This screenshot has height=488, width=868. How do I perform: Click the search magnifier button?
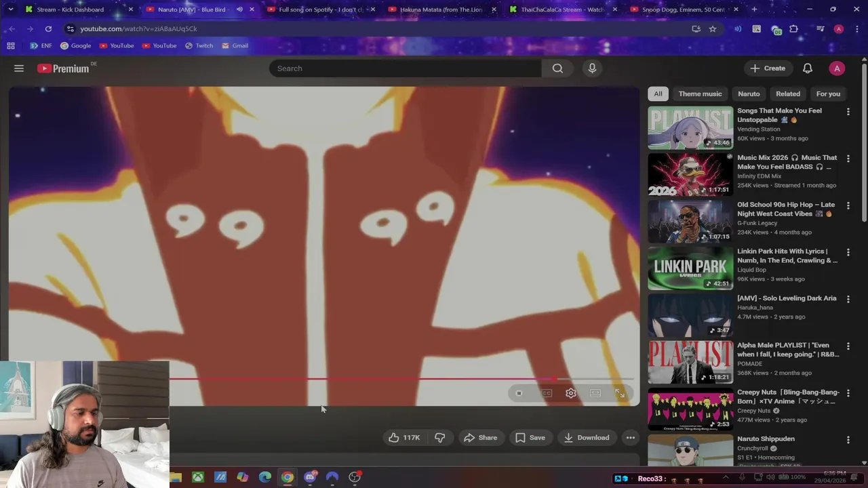[x=557, y=68]
